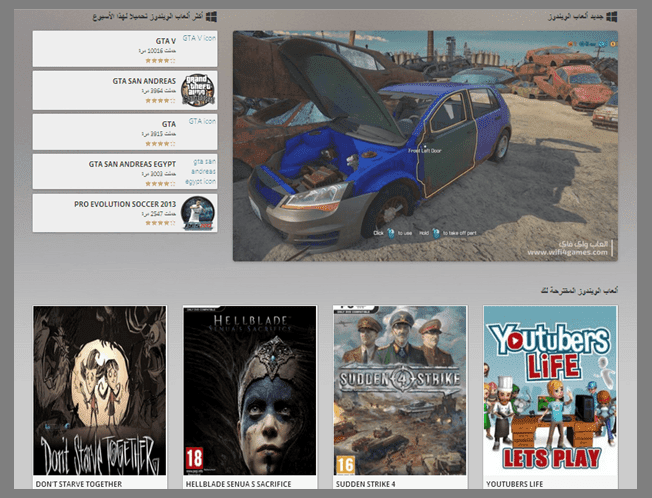
Task: Click the SUDDEN STRIKE 4 caption text
Action: pos(366,484)
